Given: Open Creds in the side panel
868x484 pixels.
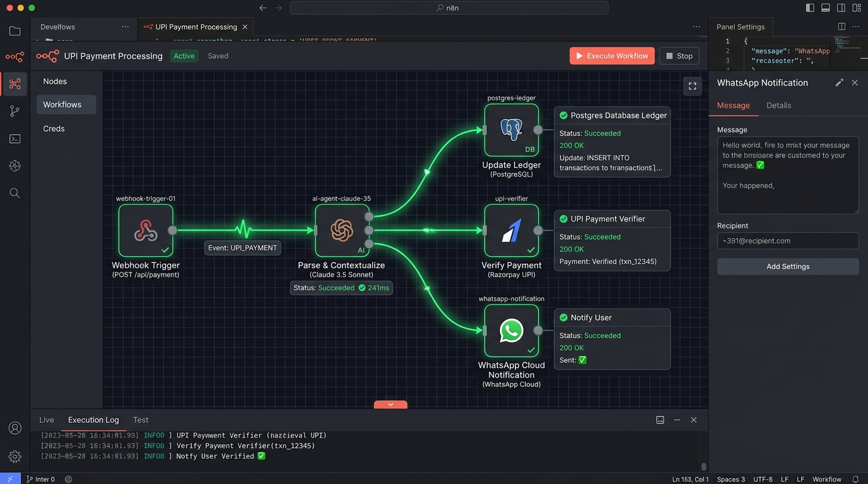Looking at the screenshot, I should [x=54, y=129].
